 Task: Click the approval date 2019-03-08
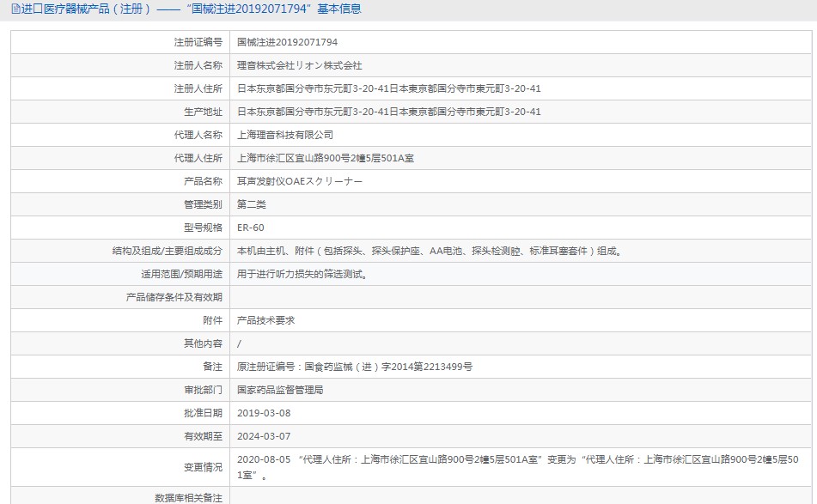[264, 413]
